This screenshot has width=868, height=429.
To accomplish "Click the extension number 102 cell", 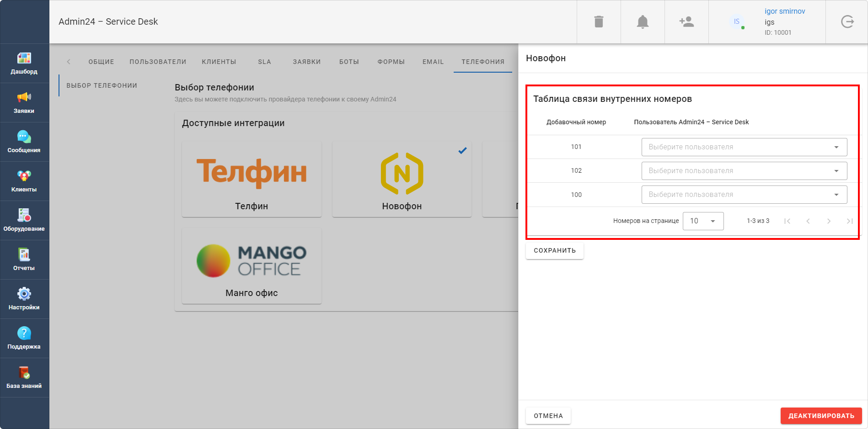I will point(576,171).
